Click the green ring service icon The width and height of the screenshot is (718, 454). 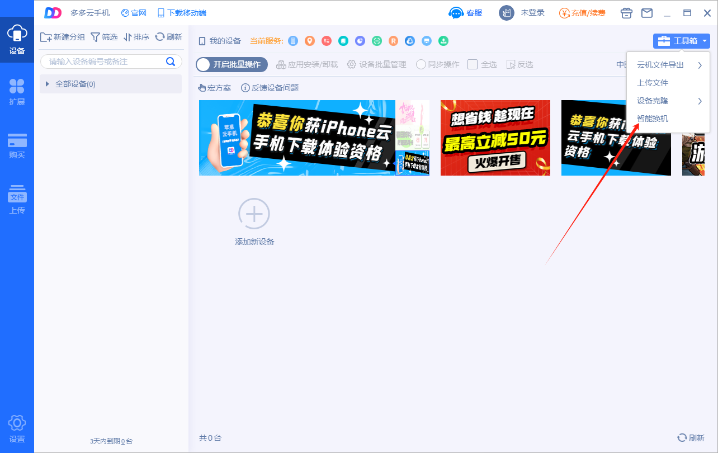tap(376, 41)
